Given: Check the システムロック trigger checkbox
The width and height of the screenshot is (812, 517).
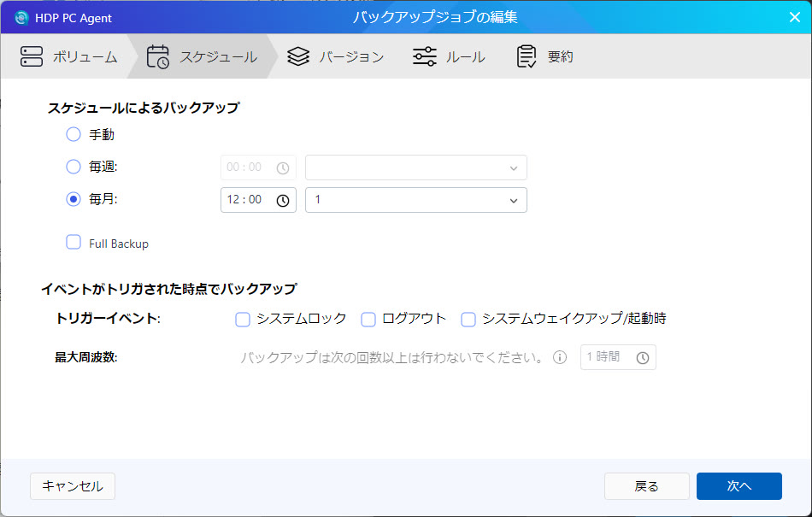Looking at the screenshot, I should pyautogui.click(x=243, y=319).
